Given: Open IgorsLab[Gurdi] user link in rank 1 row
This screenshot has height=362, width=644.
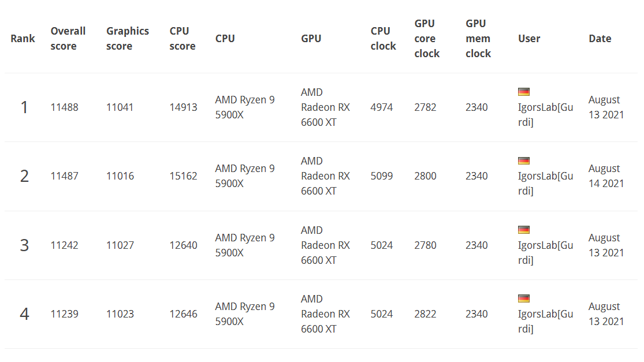Looking at the screenshot, I should tap(545, 114).
